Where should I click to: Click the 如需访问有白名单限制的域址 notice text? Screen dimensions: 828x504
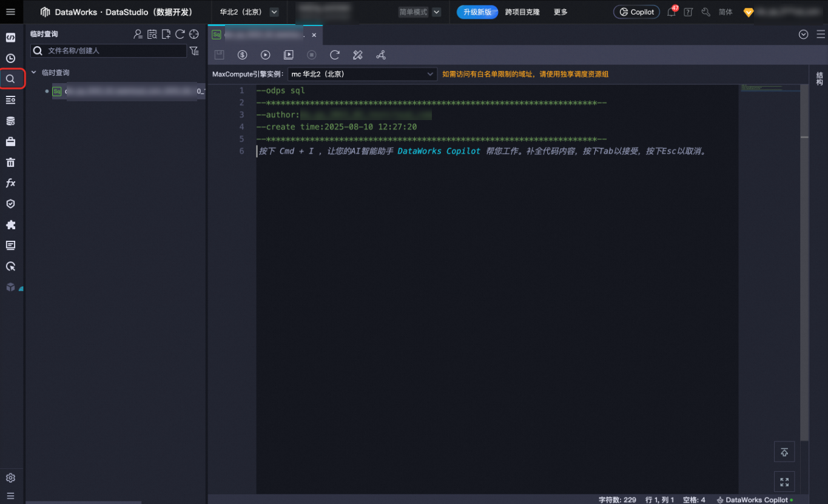pyautogui.click(x=525, y=74)
